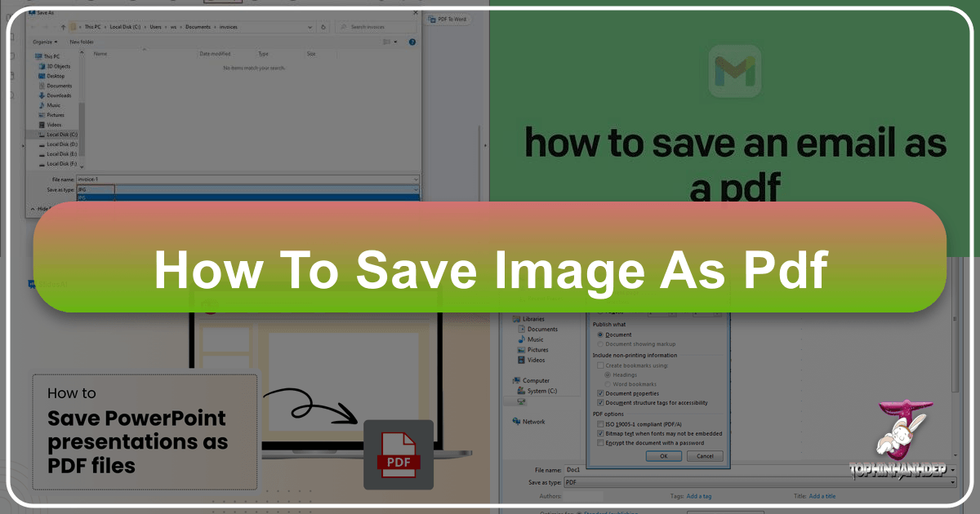This screenshot has height=514, width=980.
Task: Click the up-arrow navigation icon
Action: click(x=63, y=27)
